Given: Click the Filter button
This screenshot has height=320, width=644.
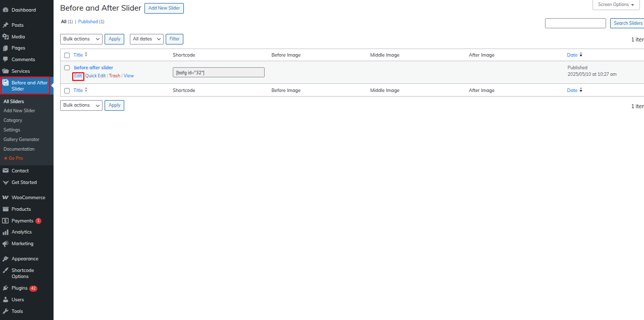Looking at the screenshot, I should [174, 39].
